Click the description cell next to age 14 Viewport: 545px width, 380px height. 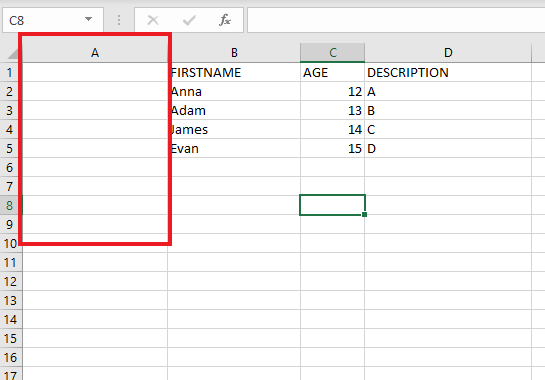point(448,129)
